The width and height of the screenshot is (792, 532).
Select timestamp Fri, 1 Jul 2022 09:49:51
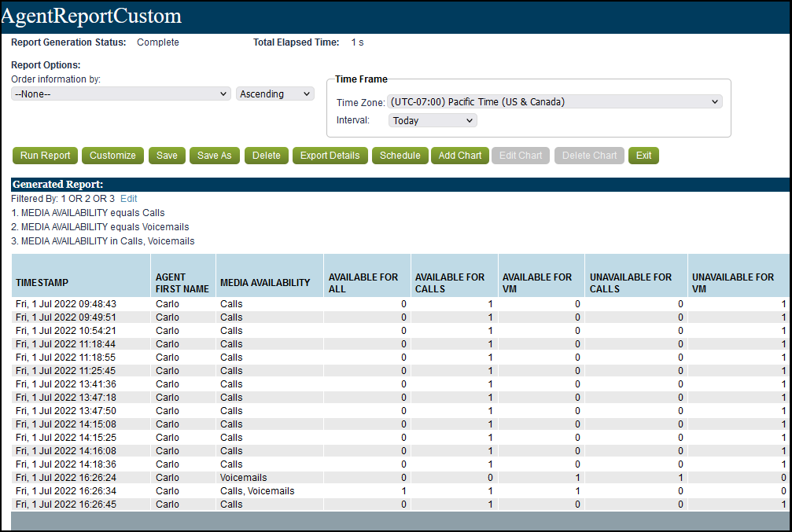[x=66, y=317]
